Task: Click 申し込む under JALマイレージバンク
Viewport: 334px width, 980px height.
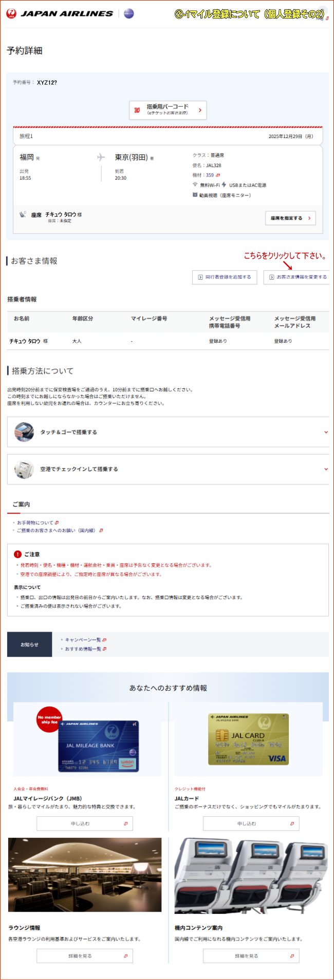Action: (85, 824)
